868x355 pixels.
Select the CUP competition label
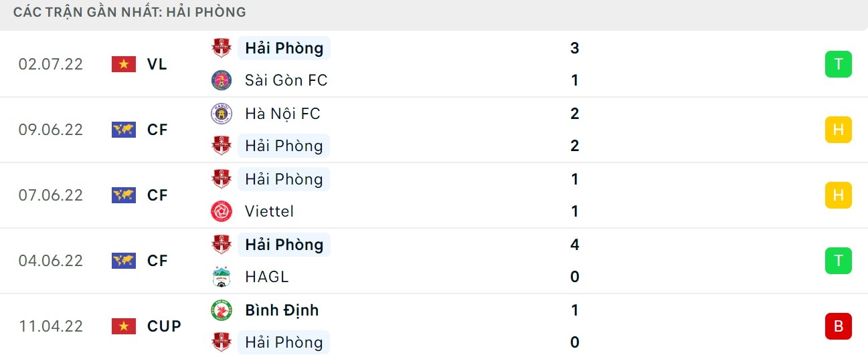pos(164,326)
